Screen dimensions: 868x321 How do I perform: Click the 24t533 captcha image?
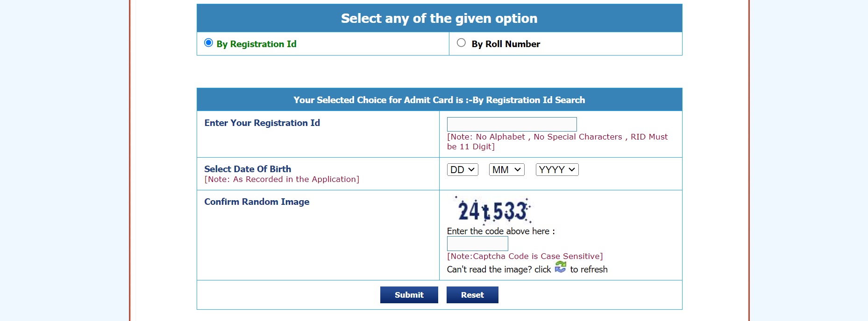[x=493, y=210]
